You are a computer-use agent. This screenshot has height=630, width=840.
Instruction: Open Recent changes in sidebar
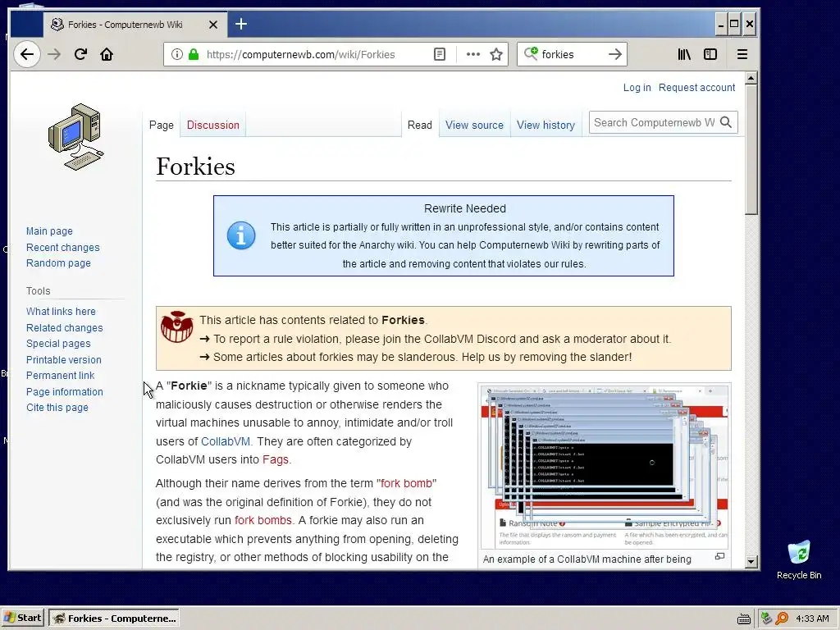[62, 248]
